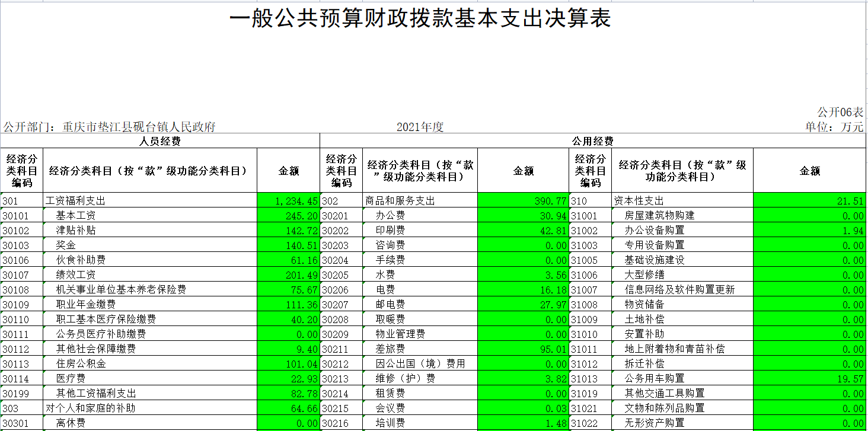
Task: Select the value 245.20
Action: pos(289,215)
